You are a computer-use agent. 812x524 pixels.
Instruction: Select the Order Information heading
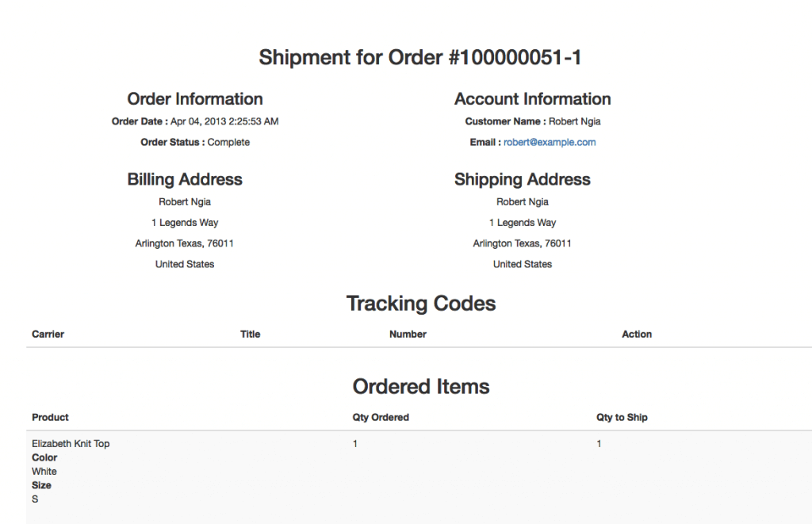195,99
